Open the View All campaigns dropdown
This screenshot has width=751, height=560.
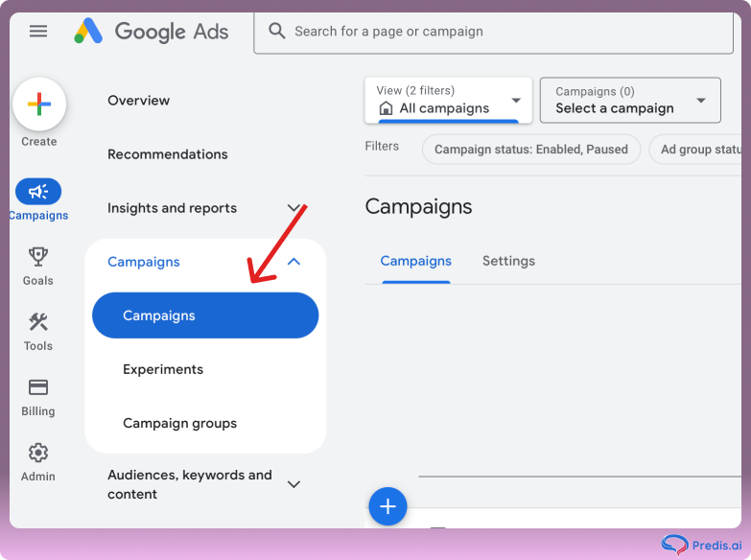(x=448, y=100)
